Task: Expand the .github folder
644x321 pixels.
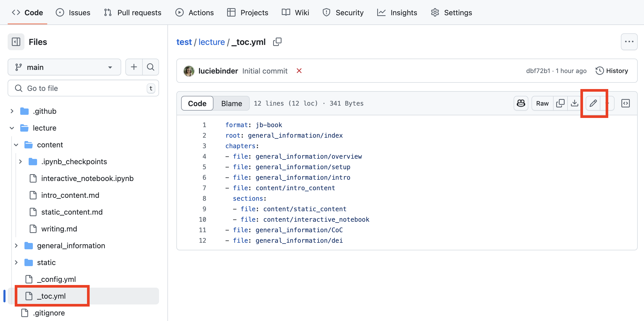Action: (x=12, y=111)
